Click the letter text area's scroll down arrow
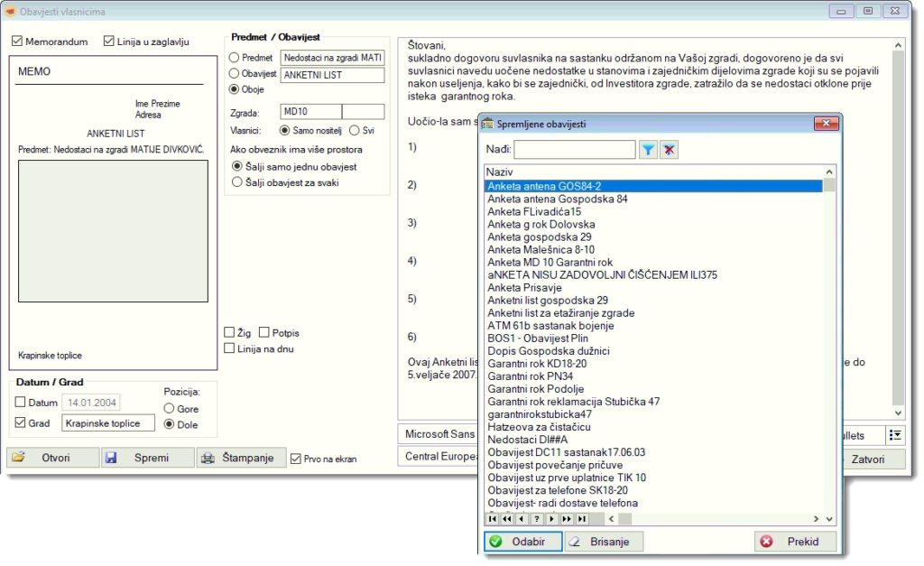 (x=898, y=413)
